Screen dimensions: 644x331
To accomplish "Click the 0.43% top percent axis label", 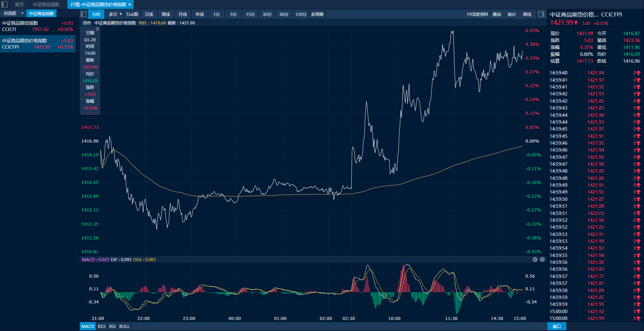I will [532, 31].
